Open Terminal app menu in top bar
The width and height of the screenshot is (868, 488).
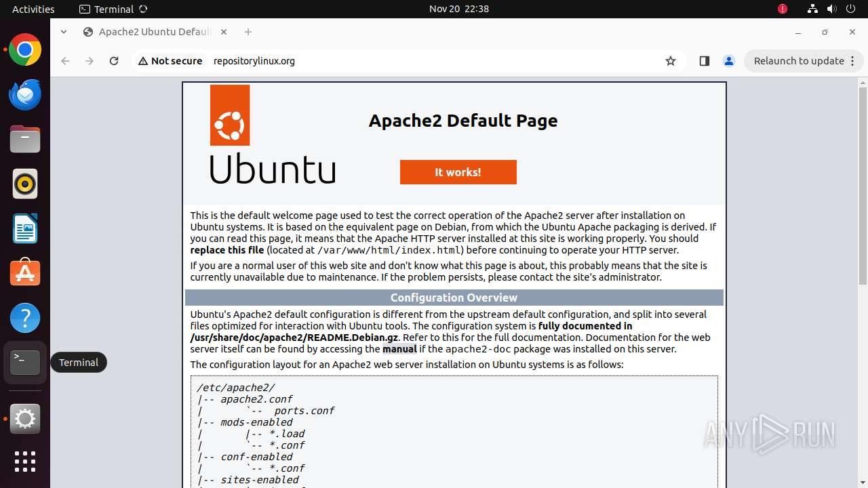(113, 9)
